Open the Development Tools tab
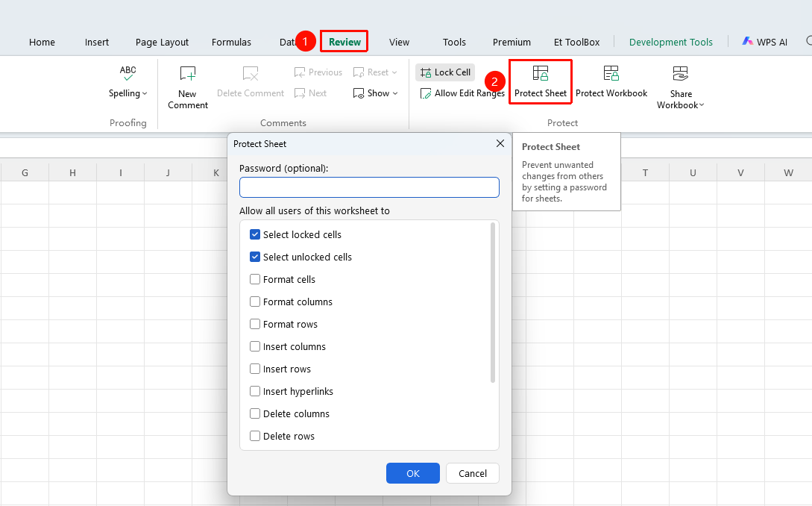 point(670,42)
